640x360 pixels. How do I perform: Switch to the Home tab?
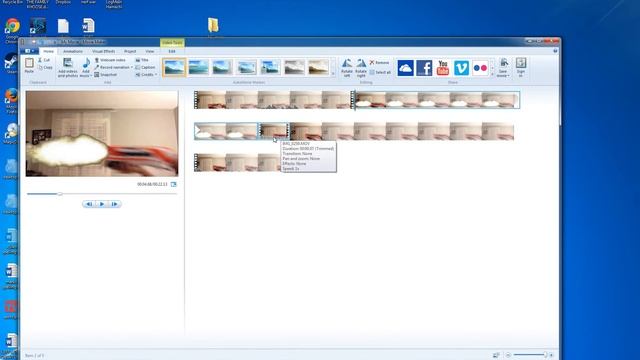(48, 51)
